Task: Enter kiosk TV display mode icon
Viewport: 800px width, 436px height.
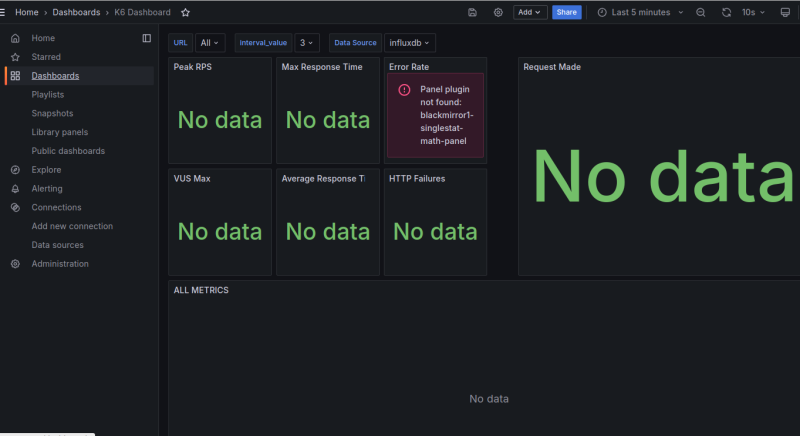Action: [x=784, y=12]
